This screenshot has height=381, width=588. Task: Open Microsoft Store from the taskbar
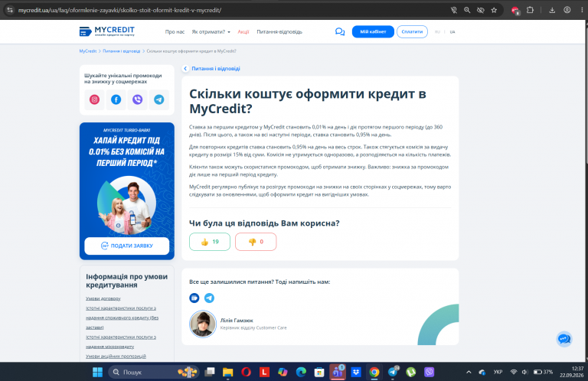click(x=319, y=372)
